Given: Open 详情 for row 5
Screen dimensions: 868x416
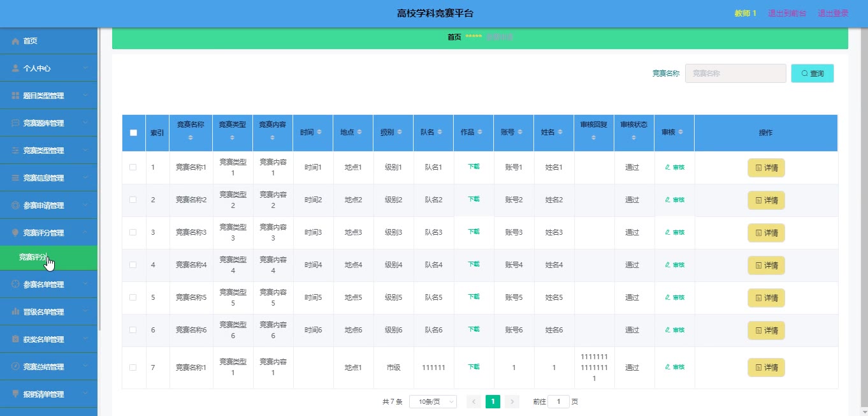Looking at the screenshot, I should click(x=766, y=298).
